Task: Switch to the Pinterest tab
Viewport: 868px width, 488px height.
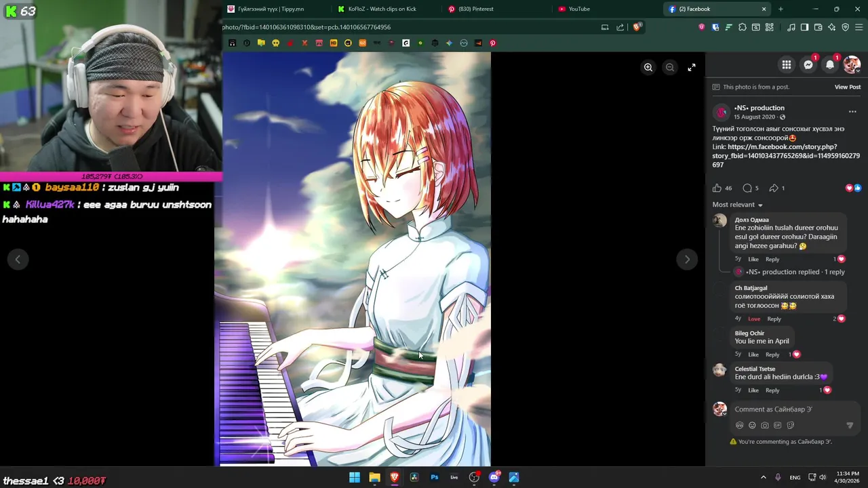Action: tap(496, 9)
